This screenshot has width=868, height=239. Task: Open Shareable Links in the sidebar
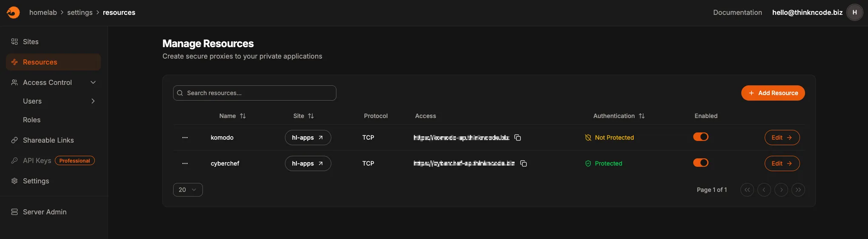point(48,140)
